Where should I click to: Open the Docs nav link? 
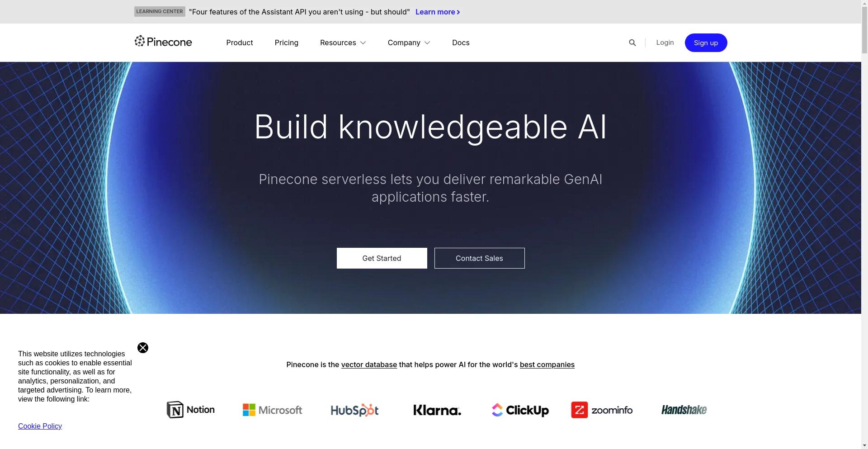click(461, 43)
